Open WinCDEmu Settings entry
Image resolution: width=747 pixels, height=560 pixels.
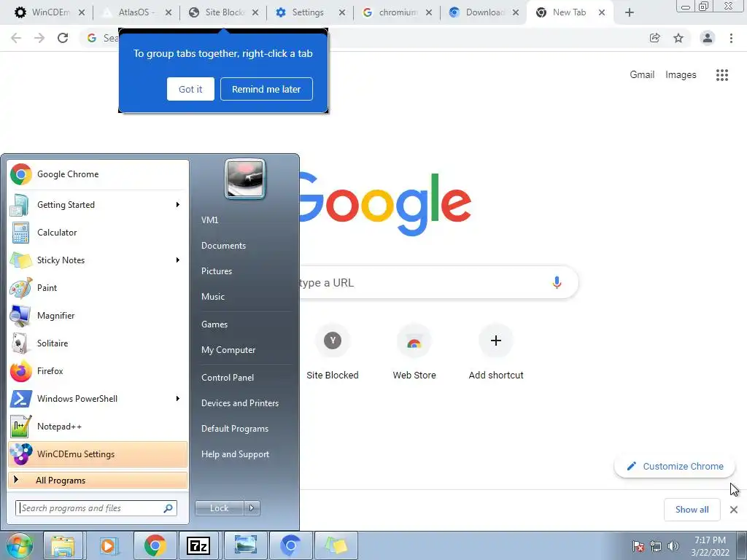(98, 454)
